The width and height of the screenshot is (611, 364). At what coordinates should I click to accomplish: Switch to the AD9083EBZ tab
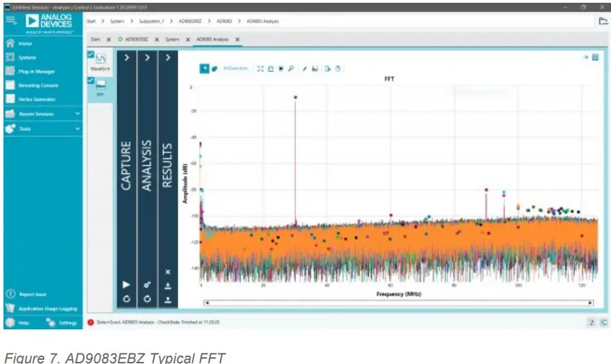point(137,40)
